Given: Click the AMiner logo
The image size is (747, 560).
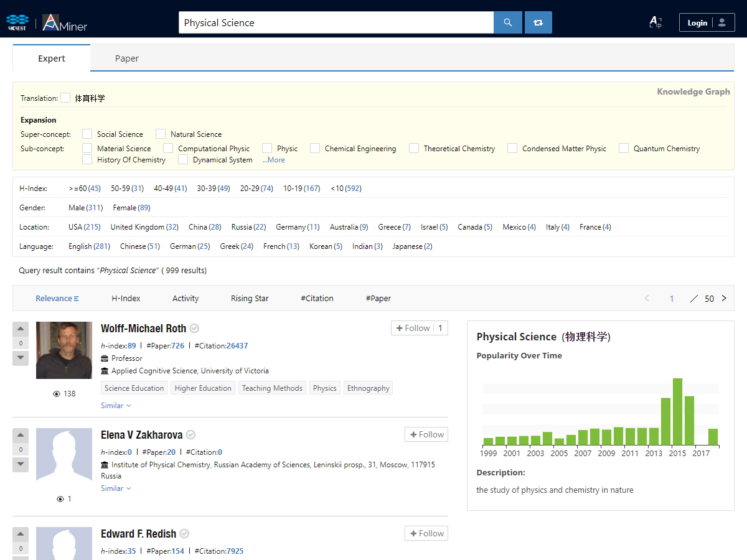Looking at the screenshot, I should tap(65, 23).
